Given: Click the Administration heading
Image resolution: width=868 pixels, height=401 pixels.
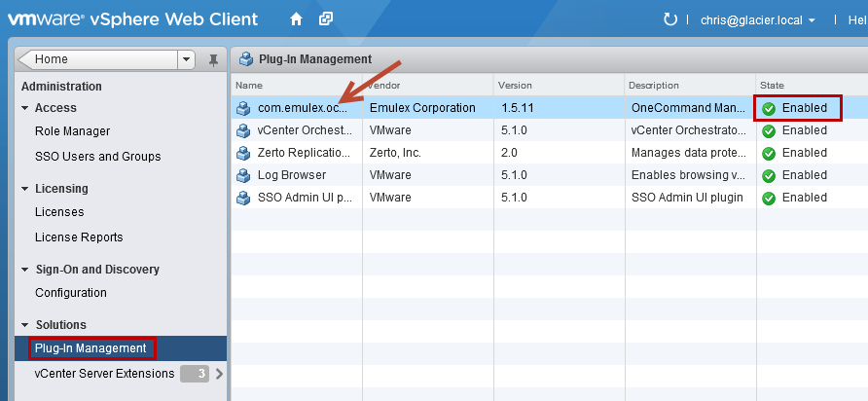Looking at the screenshot, I should (61, 87).
